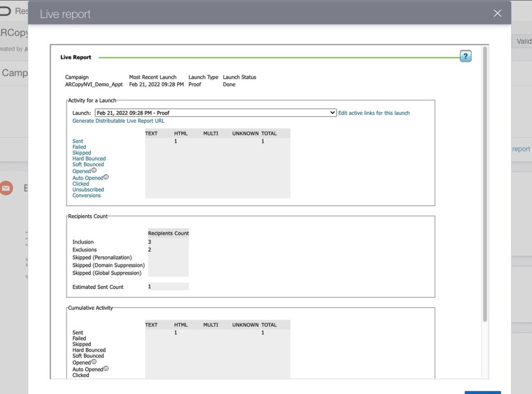Click info icon beside Opened in Cumulative Activity
Image resolution: width=532 pixels, height=394 pixels.
click(x=94, y=361)
